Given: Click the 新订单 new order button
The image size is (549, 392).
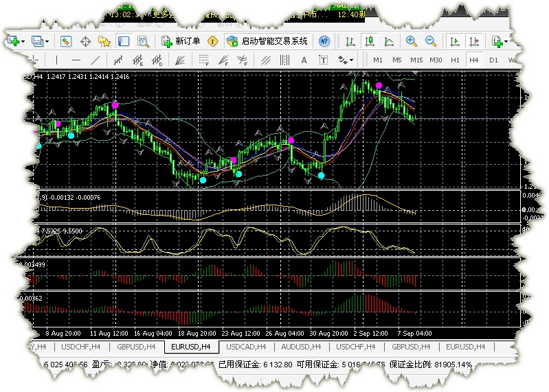Looking at the screenshot, I should pyautogui.click(x=181, y=41).
